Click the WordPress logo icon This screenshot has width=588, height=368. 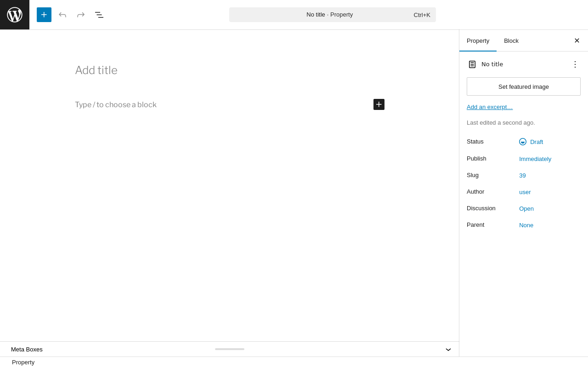tap(15, 15)
